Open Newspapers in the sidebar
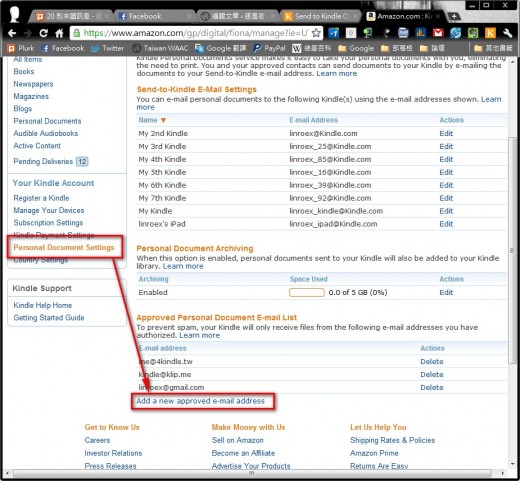This screenshot has height=481, width=520. [33, 84]
